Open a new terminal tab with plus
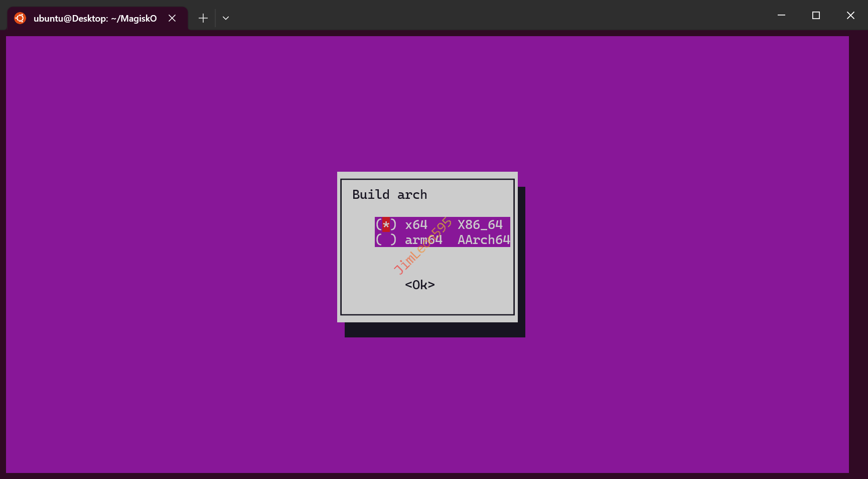 tap(203, 18)
